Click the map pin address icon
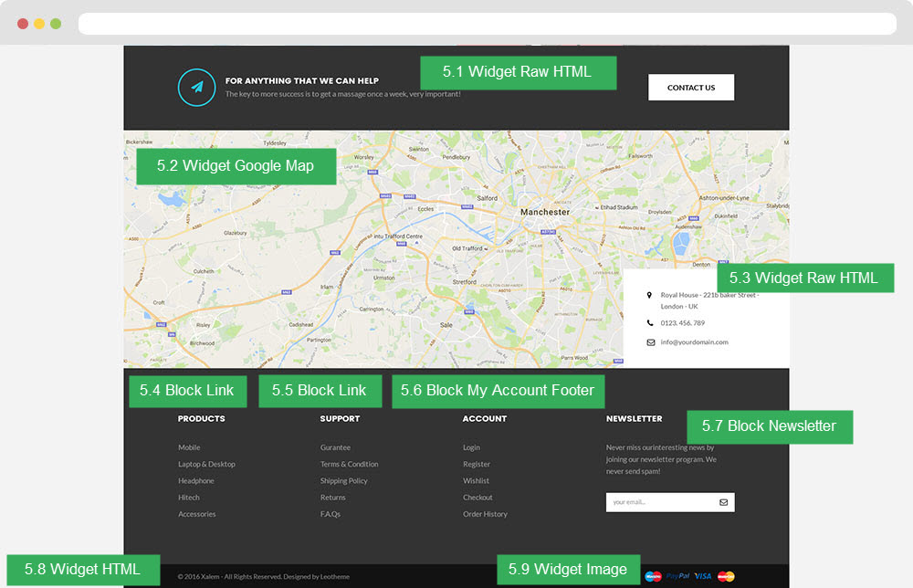Screen dimensions: 913x588 click(649, 295)
